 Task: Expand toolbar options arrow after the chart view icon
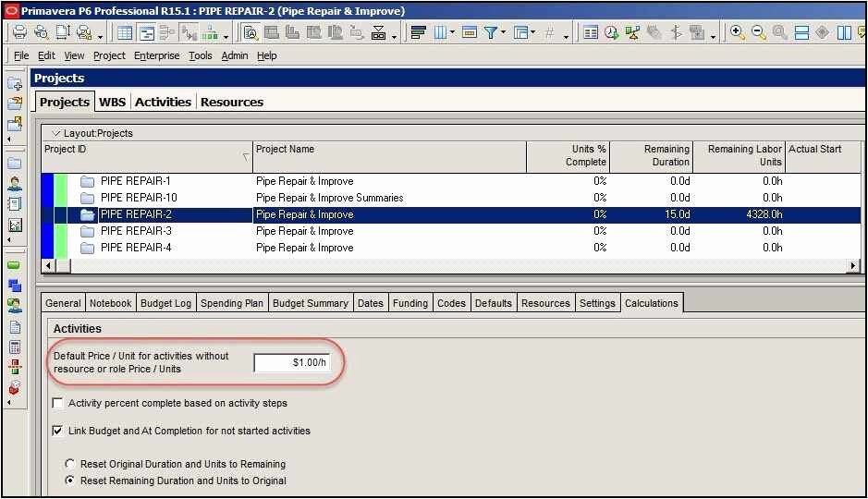tap(226, 37)
